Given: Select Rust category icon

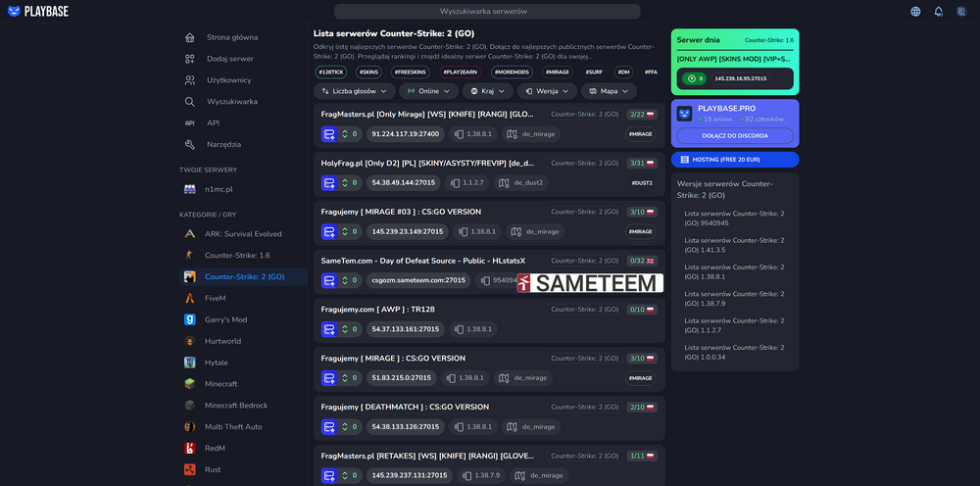Looking at the screenshot, I should click(x=190, y=469).
